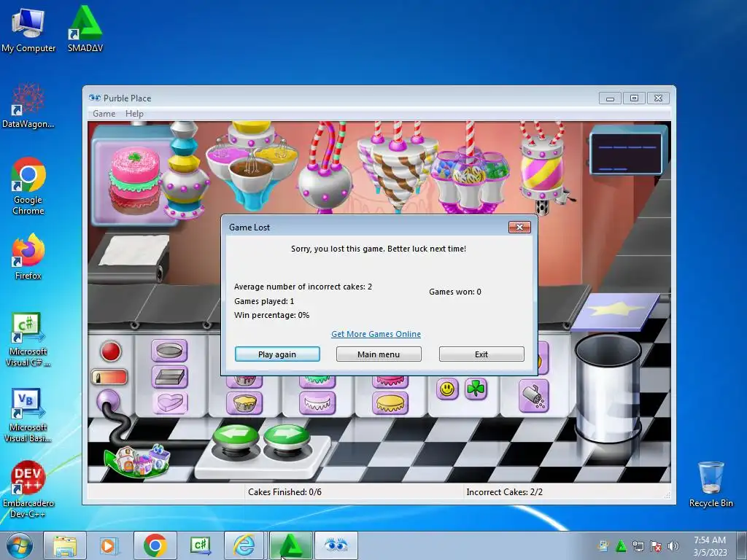This screenshot has height=560, width=747.
Task: Select the round cake pan icon
Action: point(169,351)
